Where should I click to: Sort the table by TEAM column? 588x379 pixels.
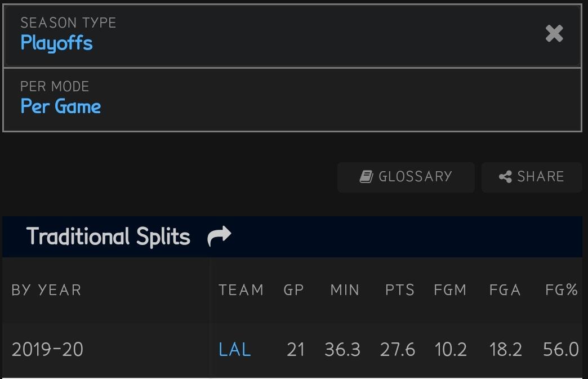click(x=241, y=290)
